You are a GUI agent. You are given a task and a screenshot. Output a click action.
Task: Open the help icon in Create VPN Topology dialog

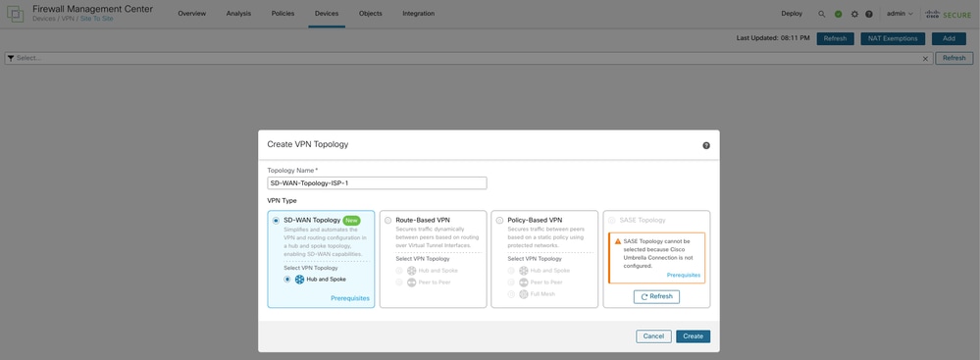(x=706, y=145)
